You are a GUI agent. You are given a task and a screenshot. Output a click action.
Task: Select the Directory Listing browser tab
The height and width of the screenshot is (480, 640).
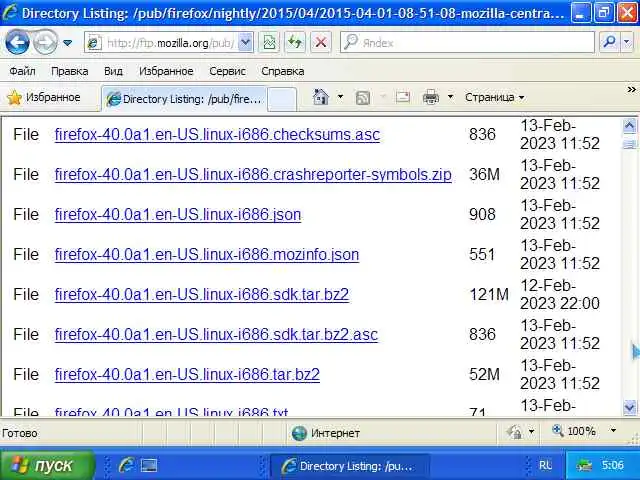pyautogui.click(x=184, y=99)
